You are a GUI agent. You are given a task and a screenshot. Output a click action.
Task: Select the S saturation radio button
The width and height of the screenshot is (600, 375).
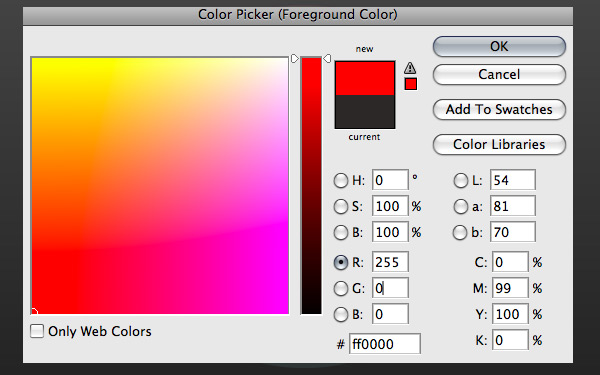pos(341,206)
